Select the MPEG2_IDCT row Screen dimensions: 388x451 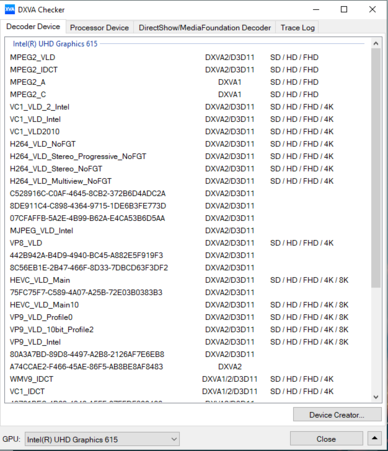click(x=188, y=70)
